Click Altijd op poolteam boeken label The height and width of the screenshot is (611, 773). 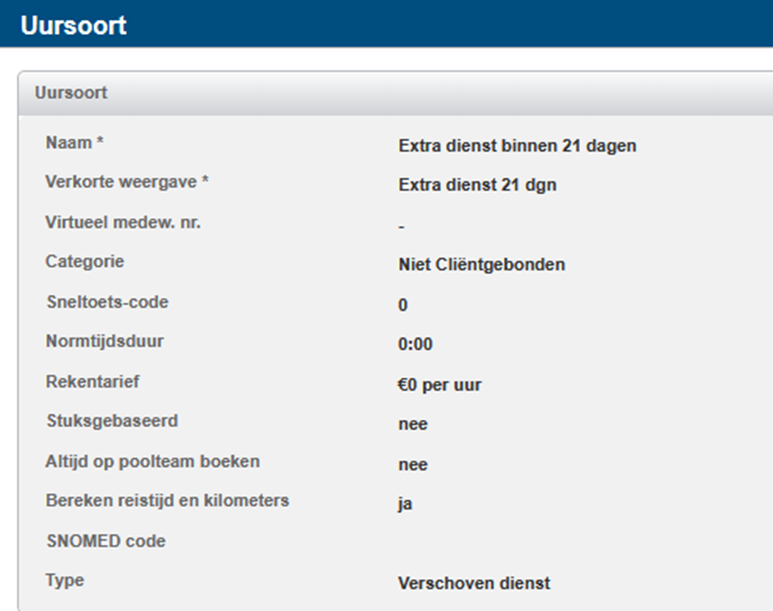click(152, 461)
